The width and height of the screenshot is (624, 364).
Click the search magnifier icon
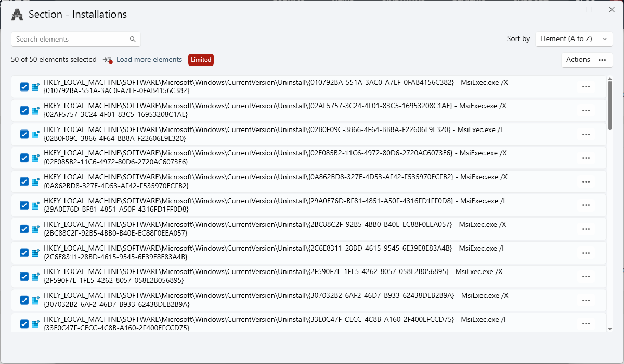coord(133,39)
